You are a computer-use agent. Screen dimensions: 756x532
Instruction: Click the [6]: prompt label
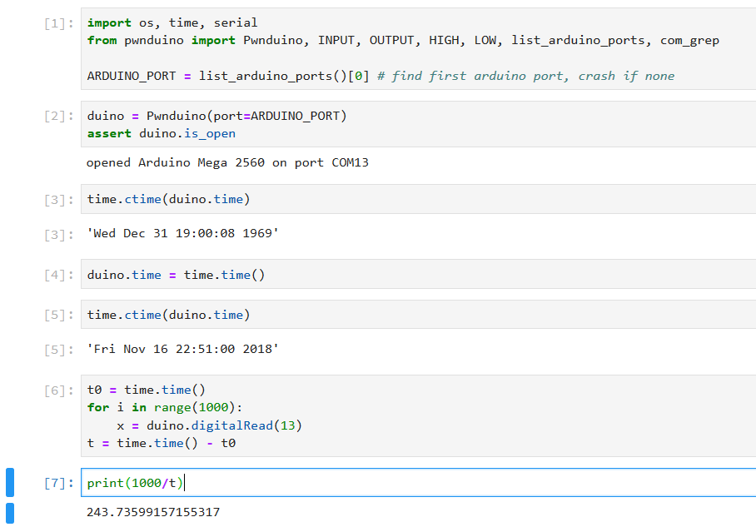[59, 390]
